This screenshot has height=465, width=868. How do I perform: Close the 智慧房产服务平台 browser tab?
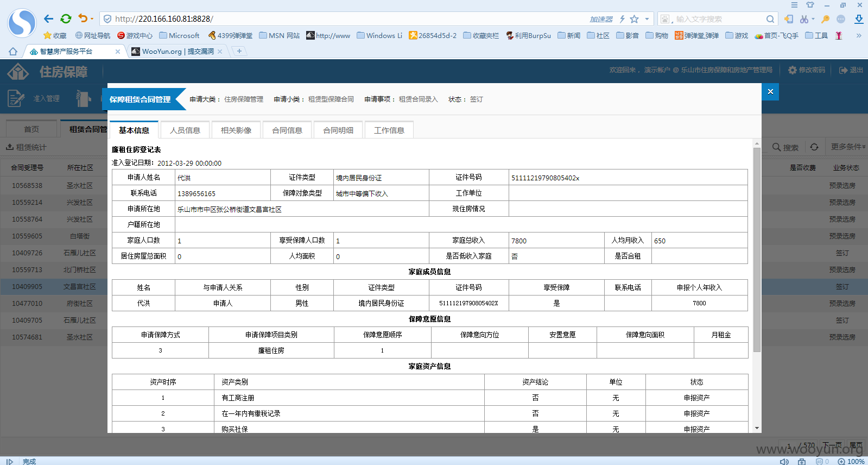[118, 51]
